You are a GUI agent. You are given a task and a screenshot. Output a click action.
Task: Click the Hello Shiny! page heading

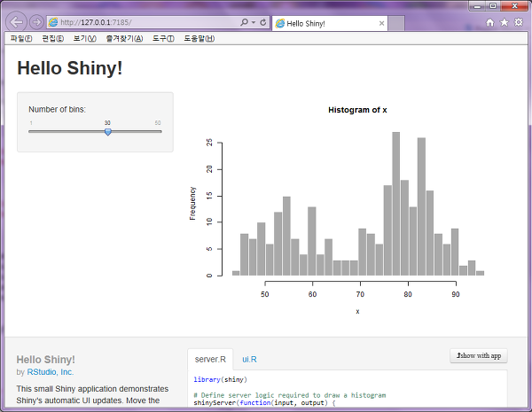coord(70,68)
